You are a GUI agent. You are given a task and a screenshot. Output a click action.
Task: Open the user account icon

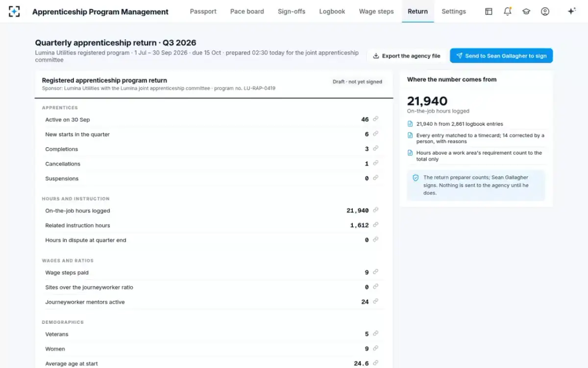tap(545, 11)
